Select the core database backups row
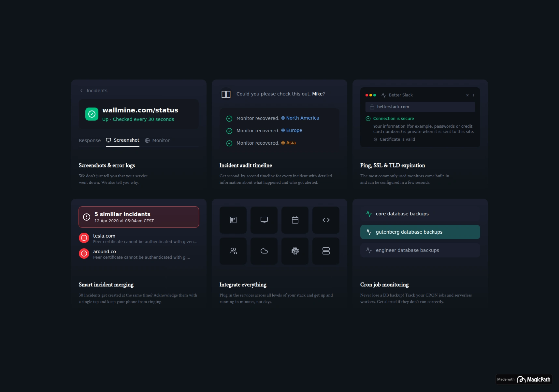The width and height of the screenshot is (559, 392). click(x=420, y=214)
